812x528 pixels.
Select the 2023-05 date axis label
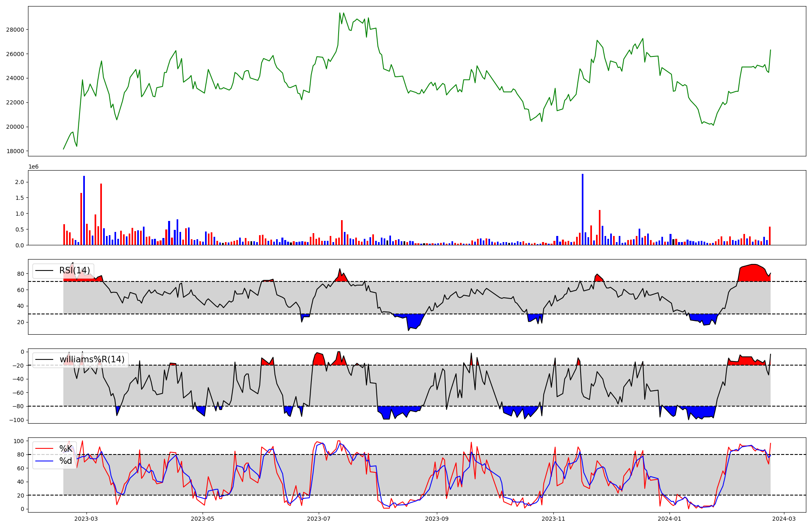coord(202,519)
